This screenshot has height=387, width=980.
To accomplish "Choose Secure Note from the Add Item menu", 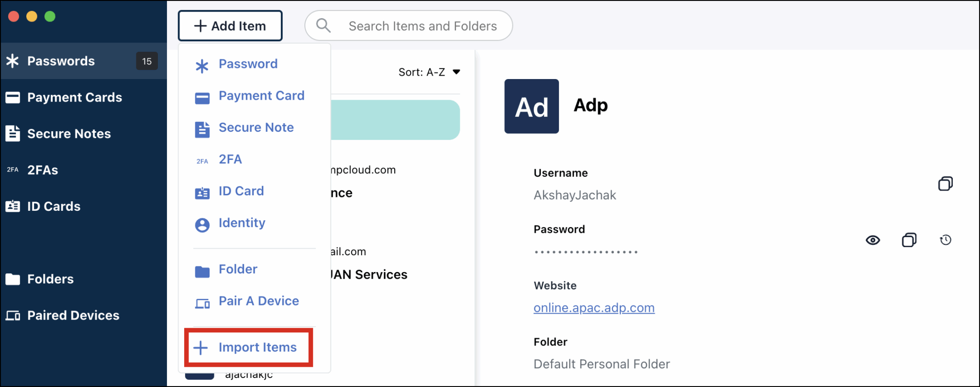I will click(x=256, y=127).
